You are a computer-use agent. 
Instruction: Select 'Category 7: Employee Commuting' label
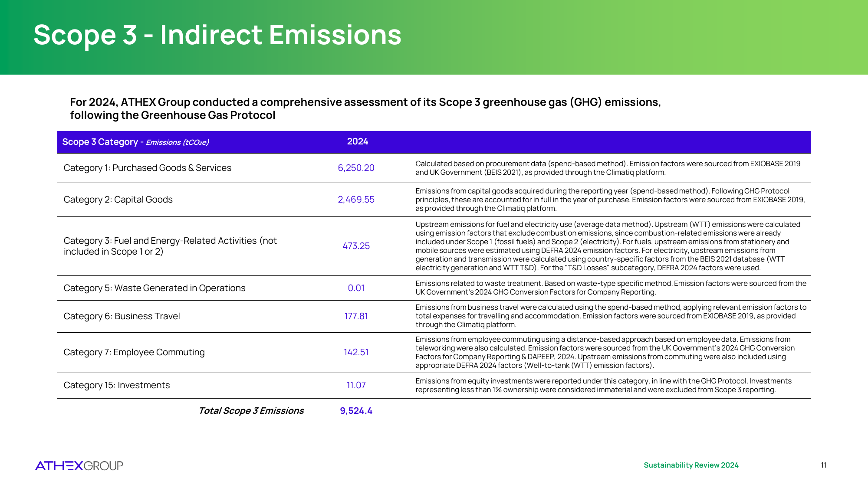point(134,352)
